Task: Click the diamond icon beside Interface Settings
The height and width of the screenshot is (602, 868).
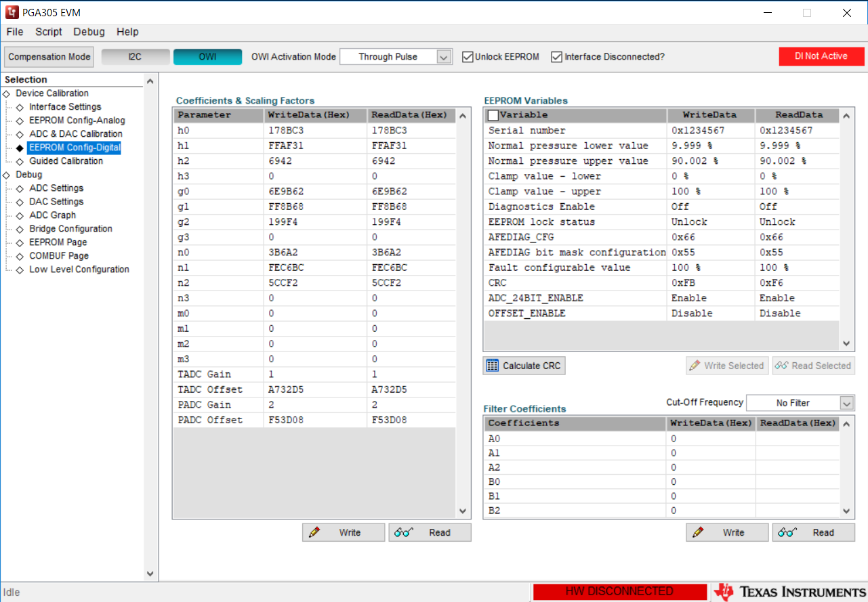Action: tap(20, 107)
